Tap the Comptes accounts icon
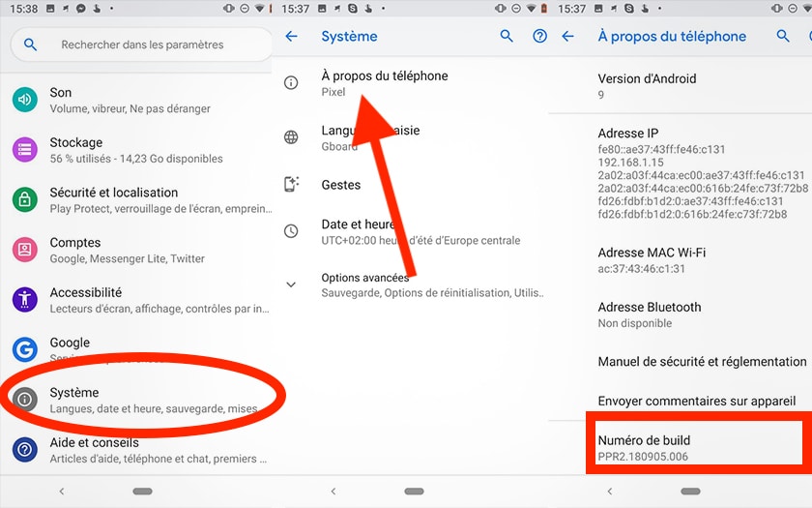This screenshot has height=508, width=812. (25, 250)
